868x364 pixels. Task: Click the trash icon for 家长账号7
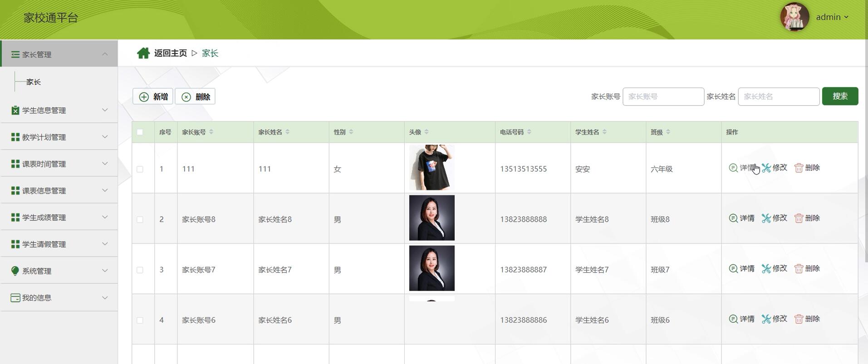[799, 268]
